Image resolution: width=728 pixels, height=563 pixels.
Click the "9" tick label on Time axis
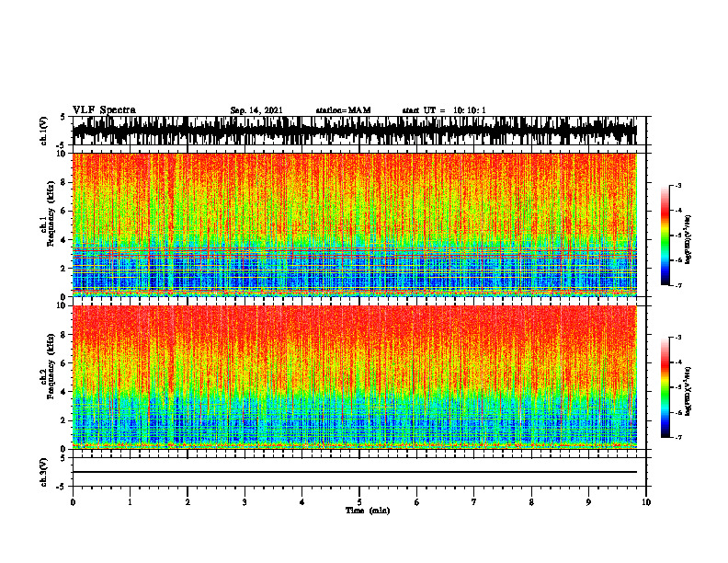588,502
